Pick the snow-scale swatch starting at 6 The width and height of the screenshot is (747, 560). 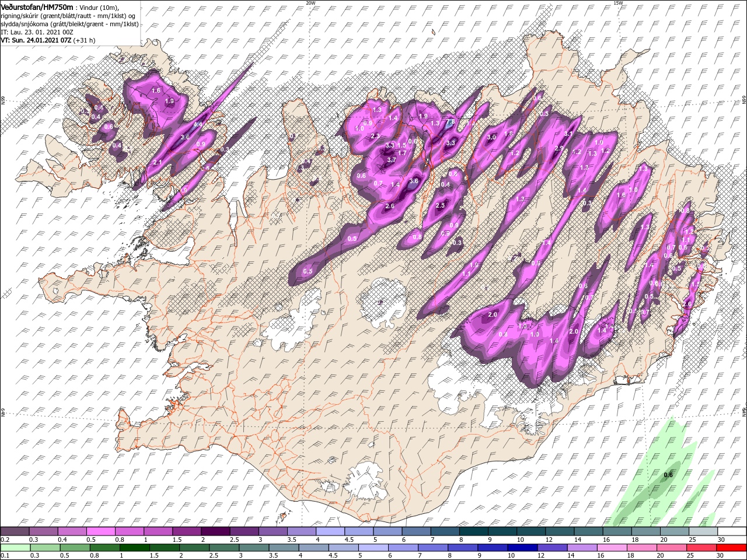tap(416, 531)
